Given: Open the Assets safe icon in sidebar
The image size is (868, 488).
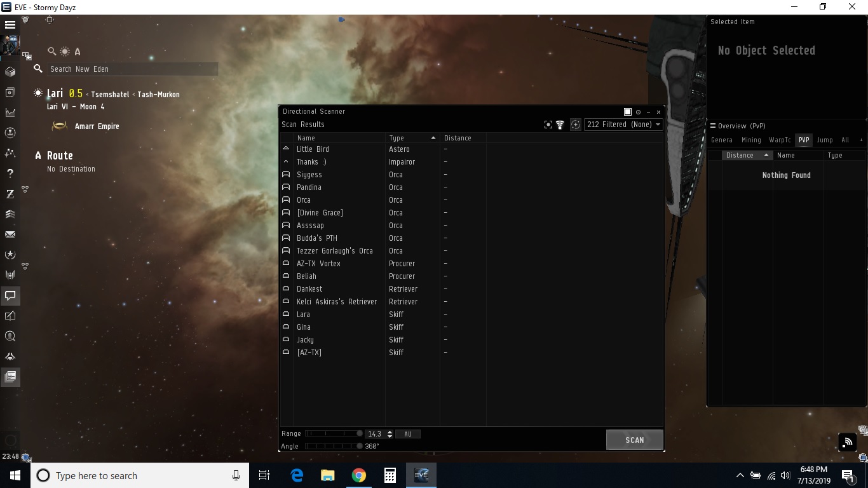Looking at the screenshot, I should (10, 92).
